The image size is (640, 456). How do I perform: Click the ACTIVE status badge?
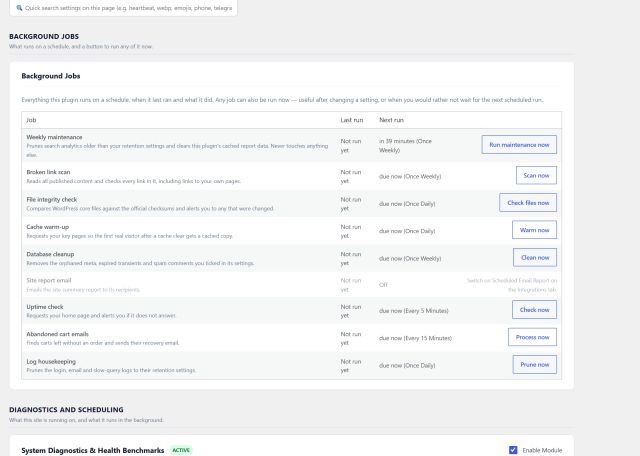(x=181, y=450)
